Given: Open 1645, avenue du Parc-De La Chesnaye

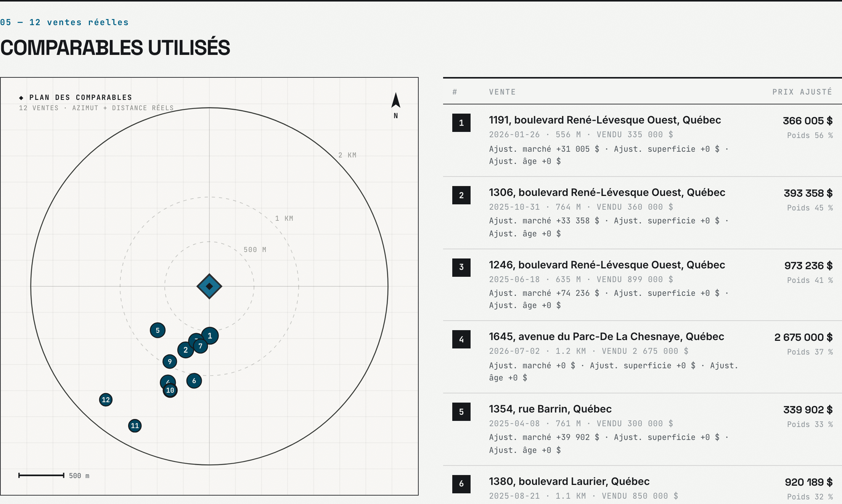Looking at the screenshot, I should pyautogui.click(x=606, y=337).
